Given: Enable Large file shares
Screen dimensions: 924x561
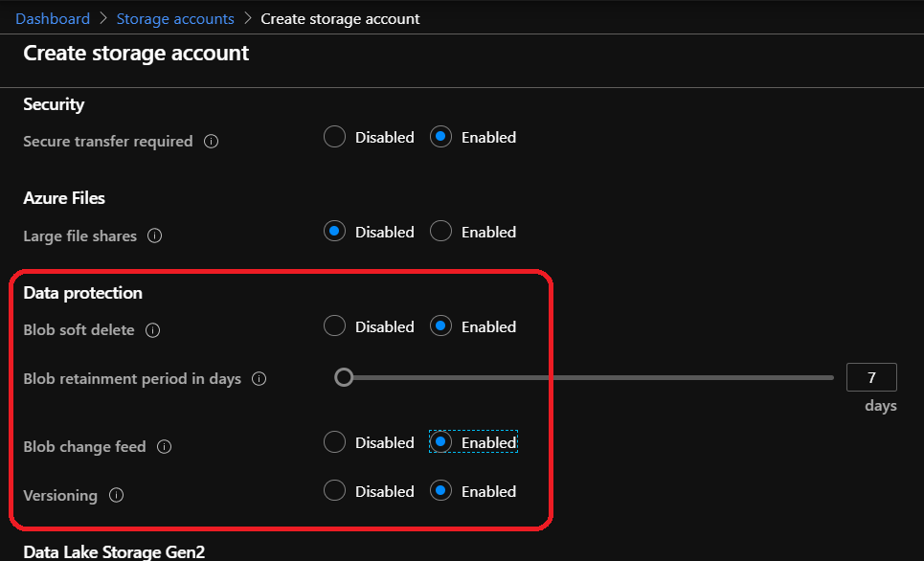Looking at the screenshot, I should coord(440,232).
